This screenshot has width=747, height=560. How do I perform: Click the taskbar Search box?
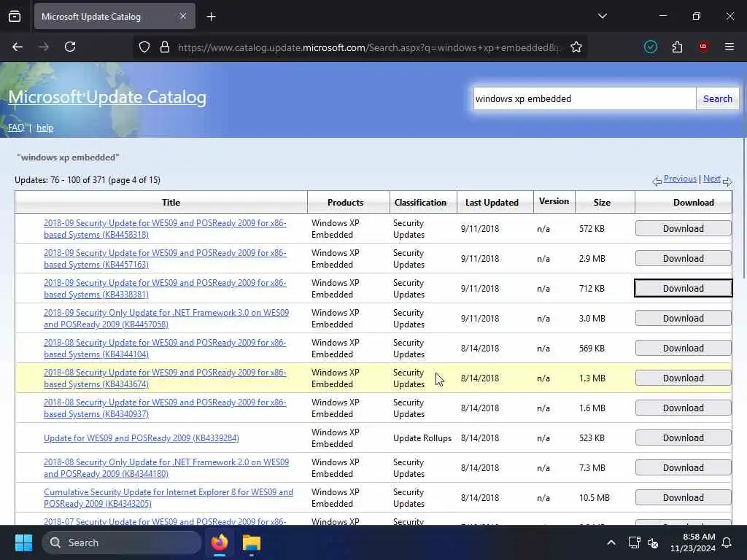click(122, 542)
